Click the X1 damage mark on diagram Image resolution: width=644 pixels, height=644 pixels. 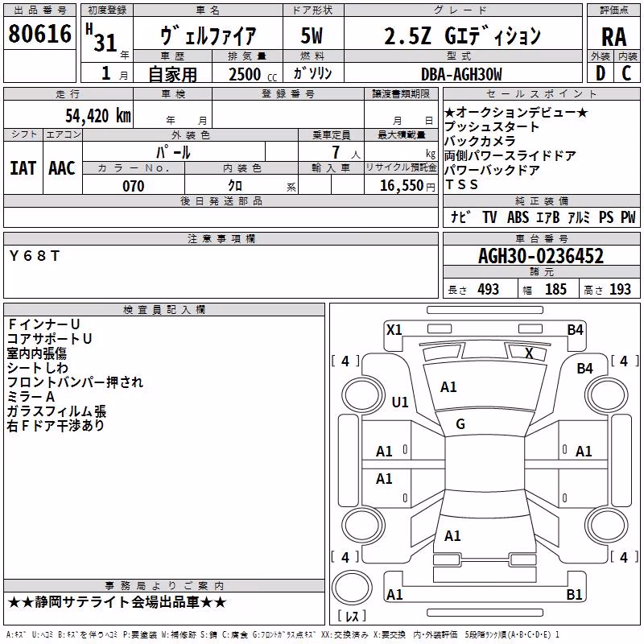(x=394, y=330)
